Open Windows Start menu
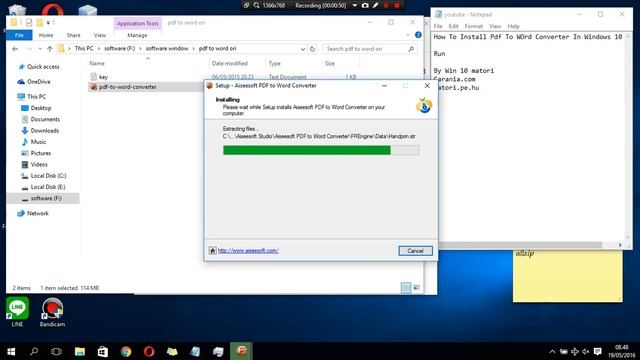The image size is (640, 360). (11, 351)
